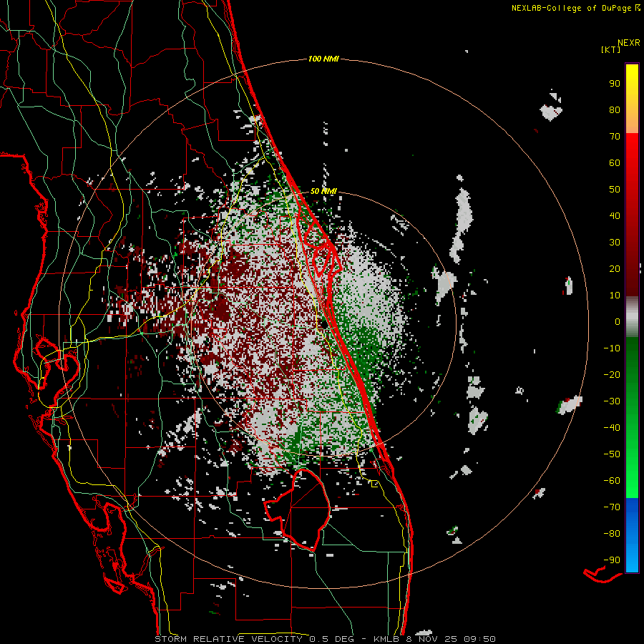The width and height of the screenshot is (644, 644).
Task: Click the -90 value on velocity scale
Action: (x=612, y=560)
